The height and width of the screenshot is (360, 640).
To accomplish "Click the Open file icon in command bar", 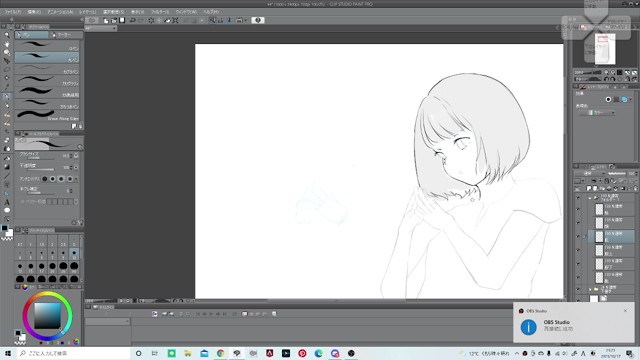I will [x=114, y=20].
